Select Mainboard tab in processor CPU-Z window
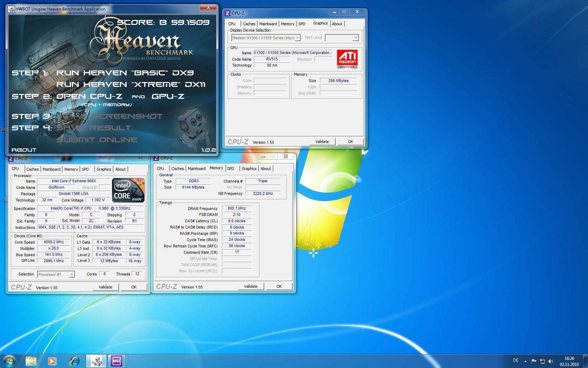 pyautogui.click(x=51, y=169)
